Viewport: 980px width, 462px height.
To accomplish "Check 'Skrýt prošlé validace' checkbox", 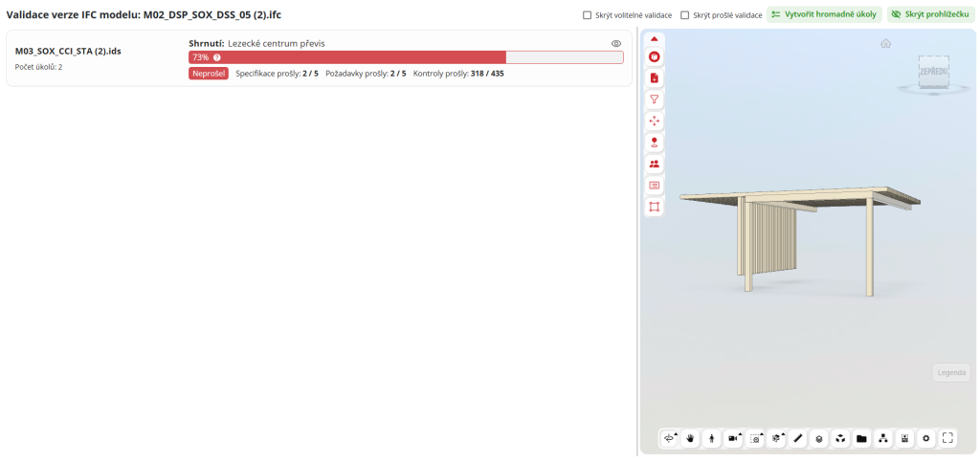I will coord(684,15).
